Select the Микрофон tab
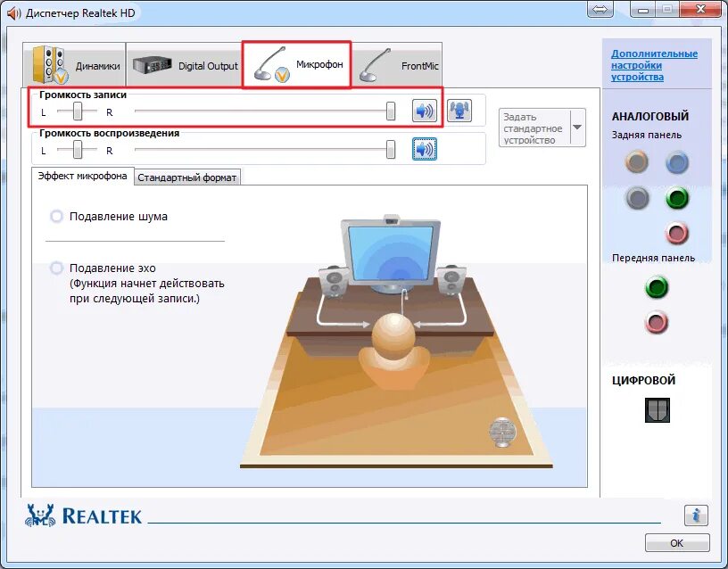Viewport: 728px width, 569px height. [296, 64]
